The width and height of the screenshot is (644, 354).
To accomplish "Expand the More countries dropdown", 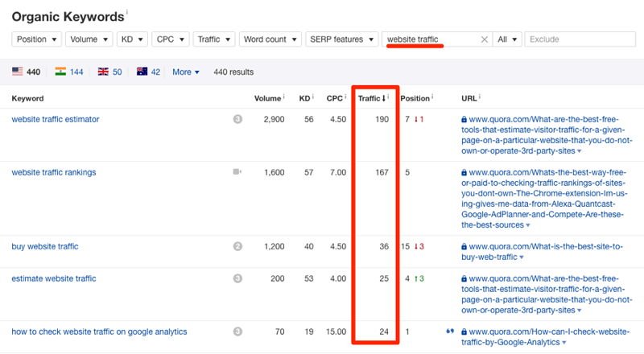I will pyautogui.click(x=186, y=72).
